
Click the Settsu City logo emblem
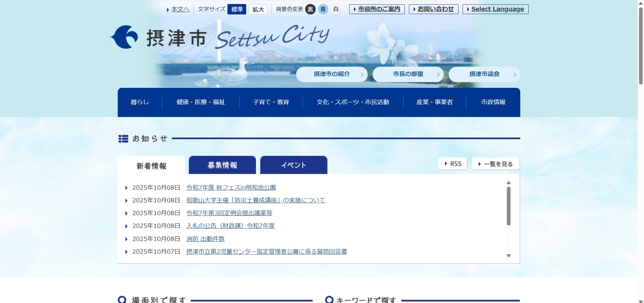[124, 37]
